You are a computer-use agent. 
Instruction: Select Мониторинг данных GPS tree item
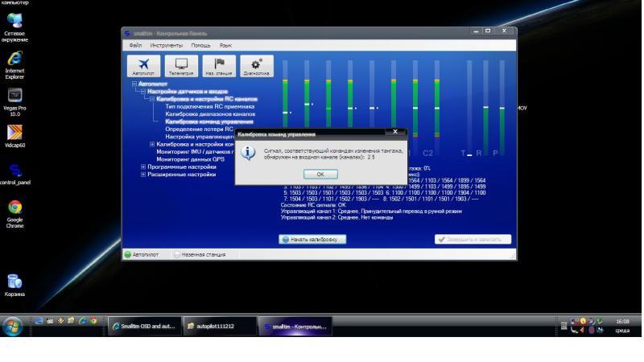(190, 158)
